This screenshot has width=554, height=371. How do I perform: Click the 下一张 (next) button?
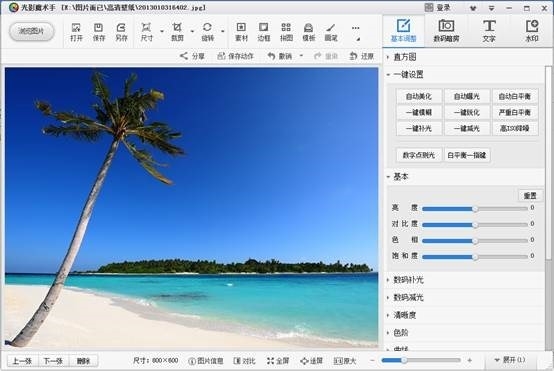pos(53,361)
